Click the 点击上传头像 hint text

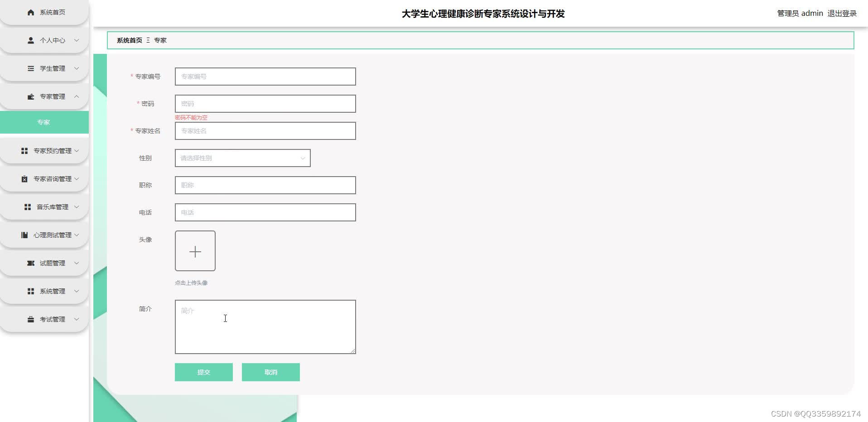click(191, 283)
